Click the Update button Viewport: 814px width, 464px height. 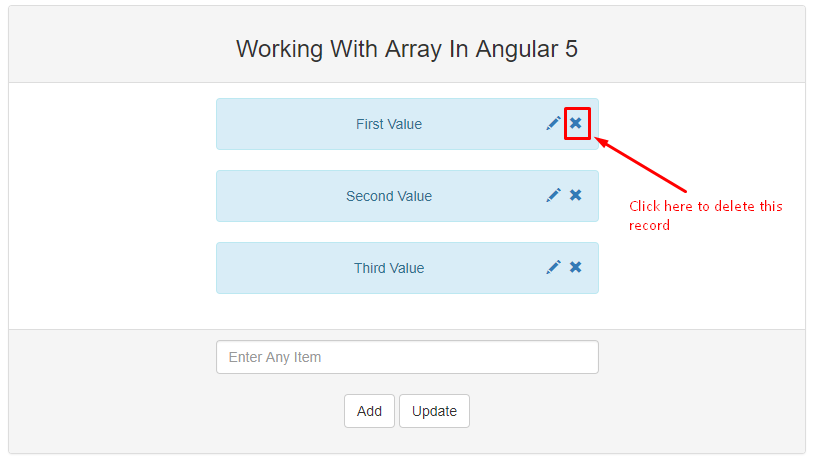pyautogui.click(x=435, y=411)
